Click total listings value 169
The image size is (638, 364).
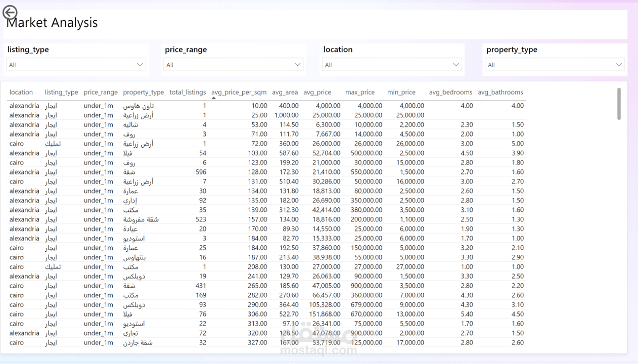click(201, 295)
